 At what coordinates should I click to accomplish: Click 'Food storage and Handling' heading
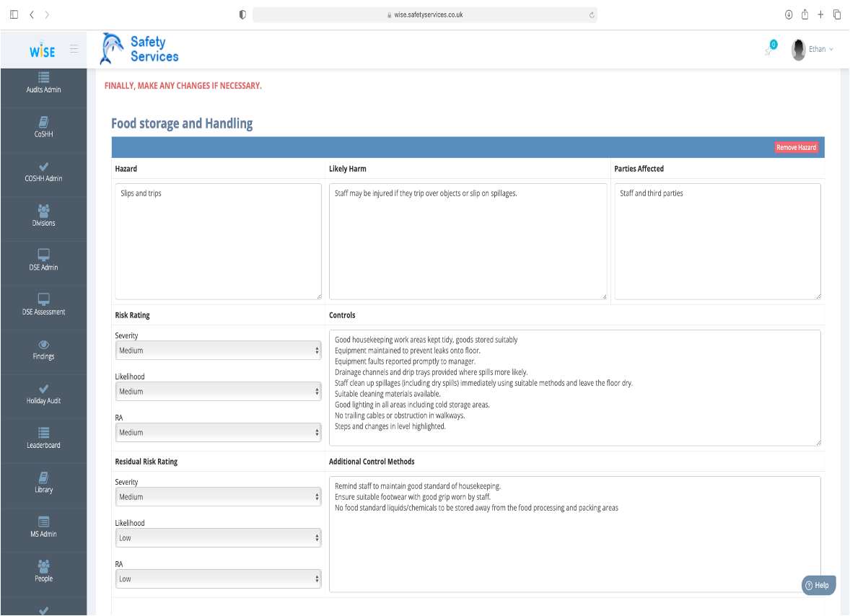(x=182, y=123)
